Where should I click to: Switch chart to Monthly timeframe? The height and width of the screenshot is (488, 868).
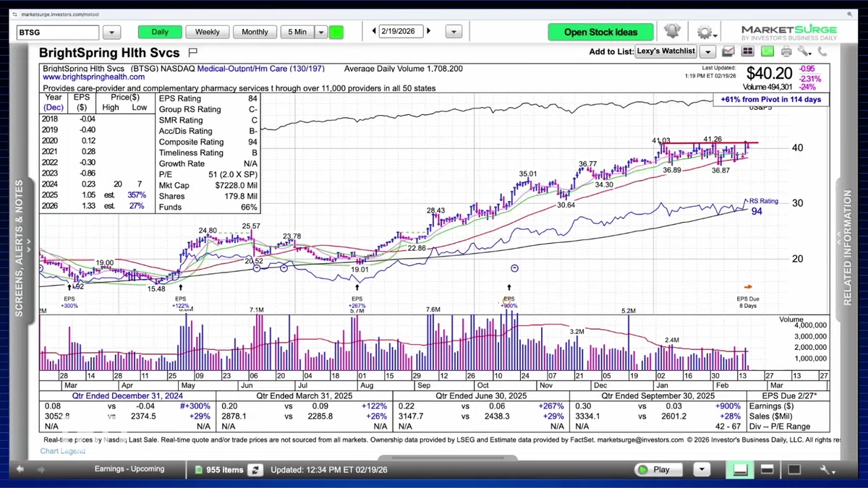coord(255,32)
